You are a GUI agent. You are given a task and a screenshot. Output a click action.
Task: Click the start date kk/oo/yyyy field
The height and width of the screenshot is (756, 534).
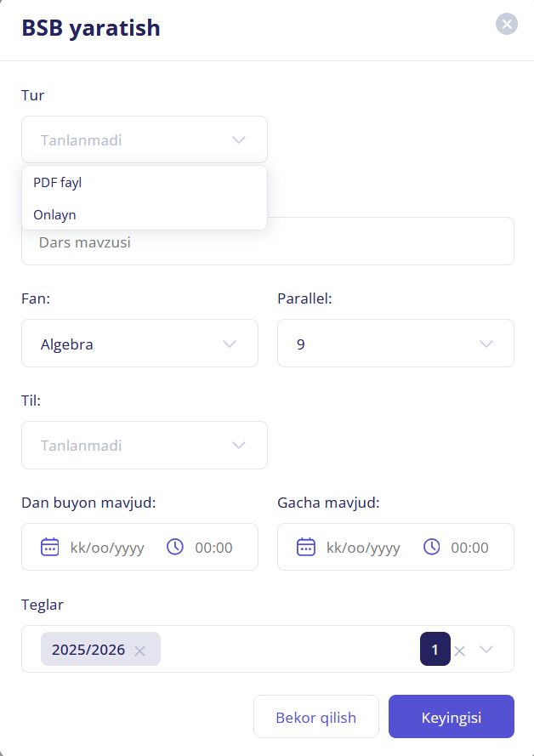tap(107, 548)
